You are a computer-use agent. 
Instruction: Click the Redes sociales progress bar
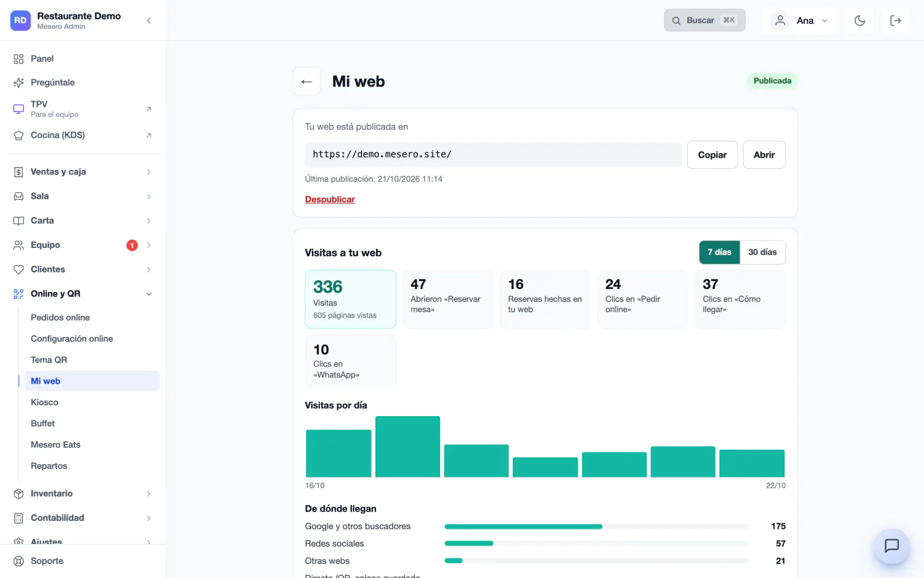coord(597,544)
